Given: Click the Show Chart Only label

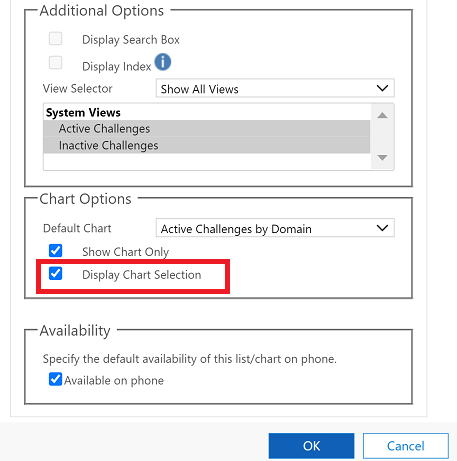Looking at the screenshot, I should pyautogui.click(x=126, y=252).
